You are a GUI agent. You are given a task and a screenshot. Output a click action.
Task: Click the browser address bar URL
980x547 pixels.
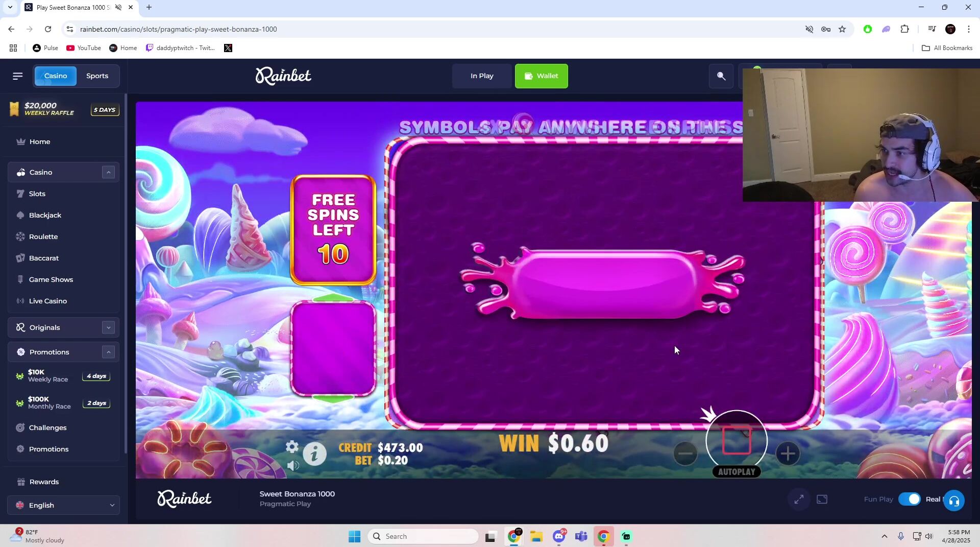coord(179,29)
